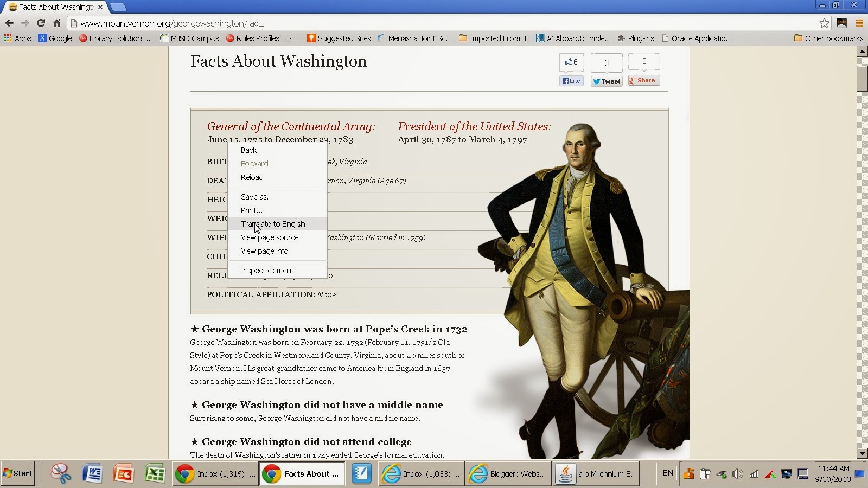Viewport: 868px width, 488px height.
Task: Click the scrollbar up arrow
Action: 862,52
